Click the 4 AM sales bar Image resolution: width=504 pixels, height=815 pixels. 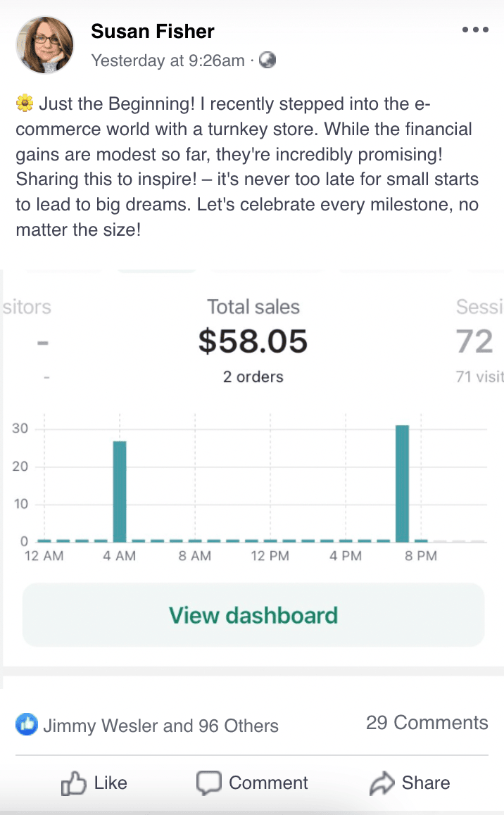click(120, 491)
